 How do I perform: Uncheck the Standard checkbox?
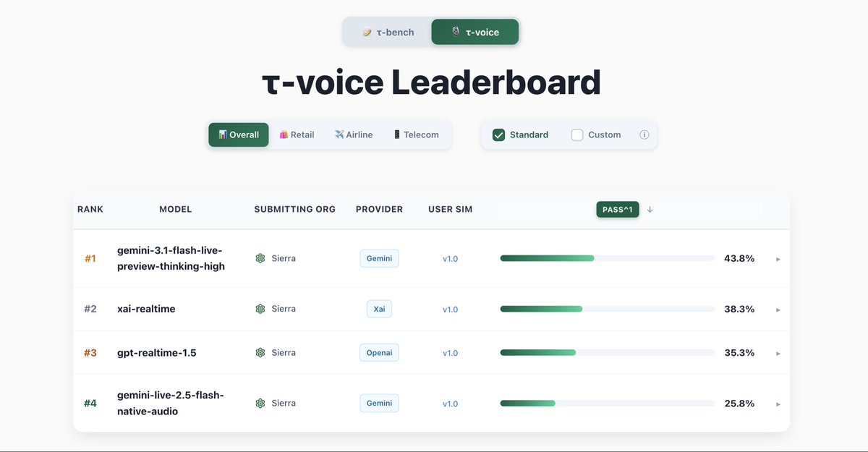click(x=498, y=135)
